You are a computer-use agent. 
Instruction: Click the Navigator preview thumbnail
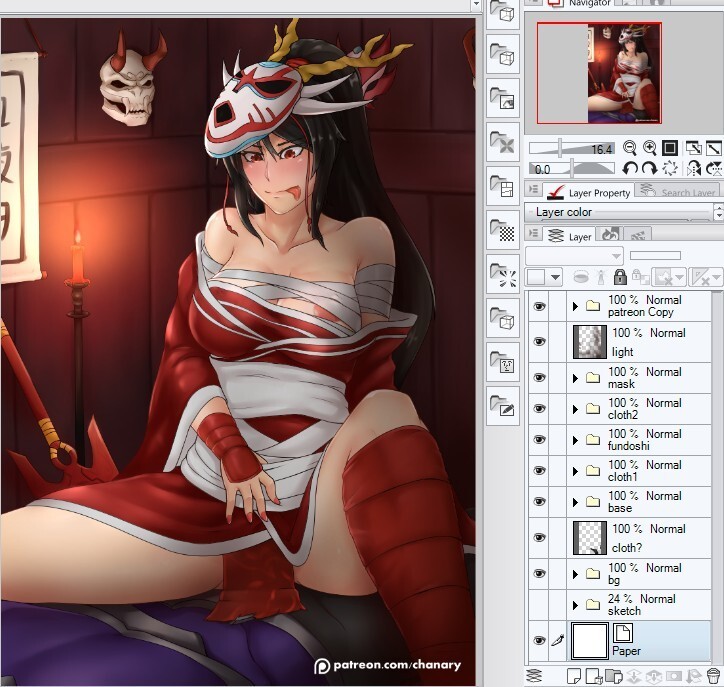pos(599,73)
